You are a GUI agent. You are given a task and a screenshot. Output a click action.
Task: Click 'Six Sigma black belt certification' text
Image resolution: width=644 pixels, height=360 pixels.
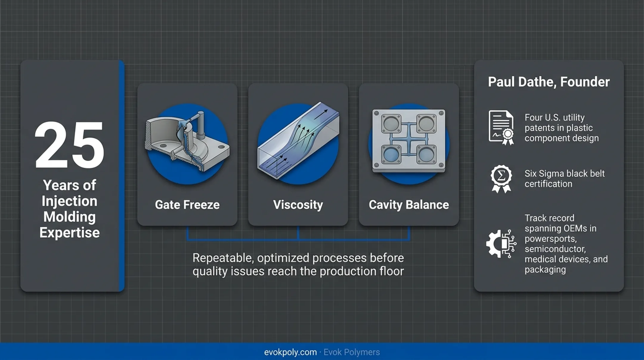point(565,179)
